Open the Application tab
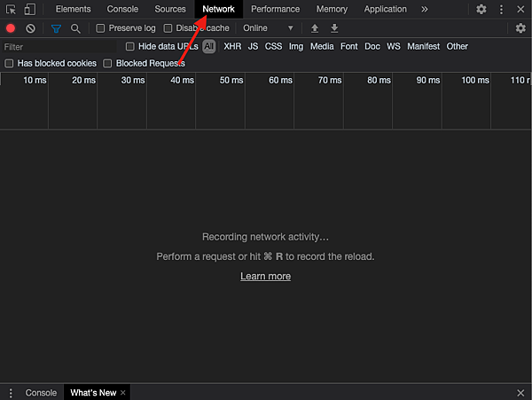Image resolution: width=532 pixels, height=400 pixels. [x=385, y=9]
